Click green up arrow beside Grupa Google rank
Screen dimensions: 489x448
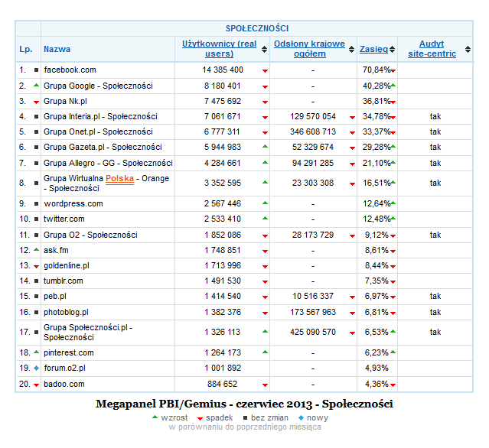(x=36, y=85)
